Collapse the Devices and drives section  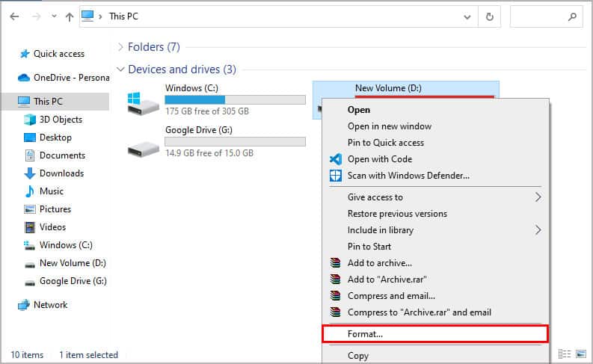tap(120, 70)
